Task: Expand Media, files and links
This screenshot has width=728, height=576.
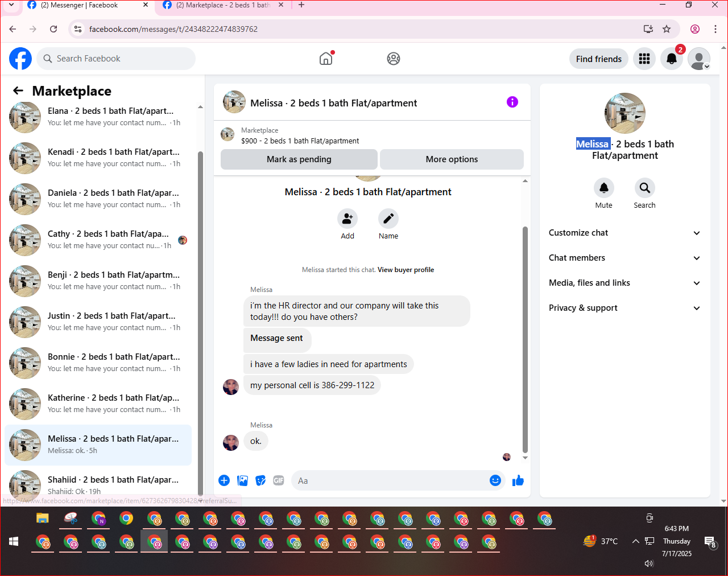Action: [625, 283]
